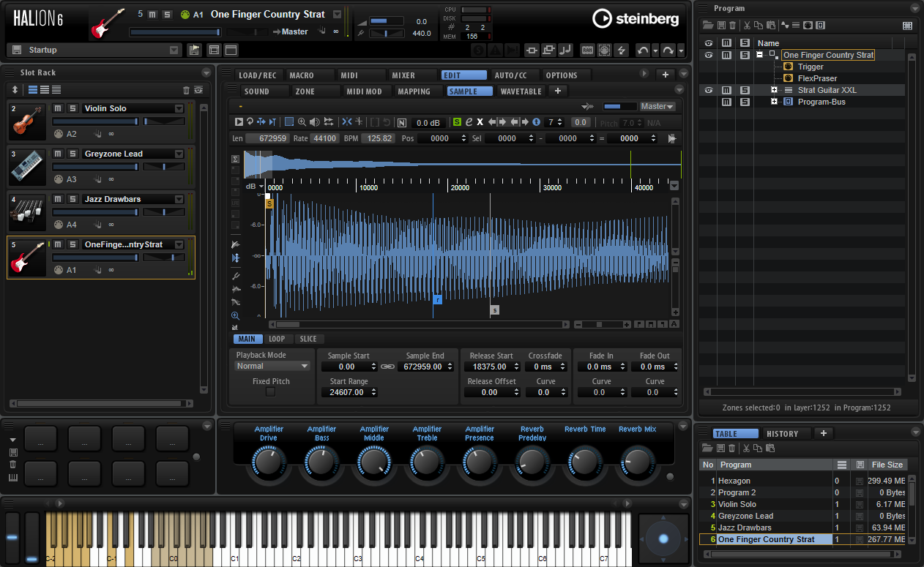Enable the Fixed Pitch checkbox
924x567 pixels.
click(x=270, y=392)
